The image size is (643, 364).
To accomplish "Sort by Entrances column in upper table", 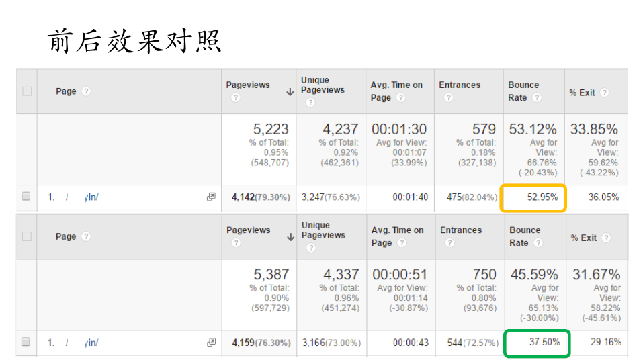I will tap(460, 85).
